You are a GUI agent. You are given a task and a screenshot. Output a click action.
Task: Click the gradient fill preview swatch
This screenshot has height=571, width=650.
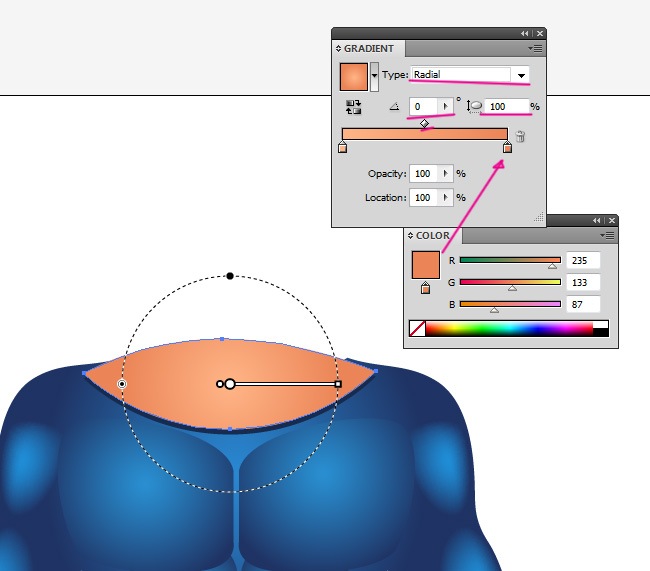pos(354,77)
